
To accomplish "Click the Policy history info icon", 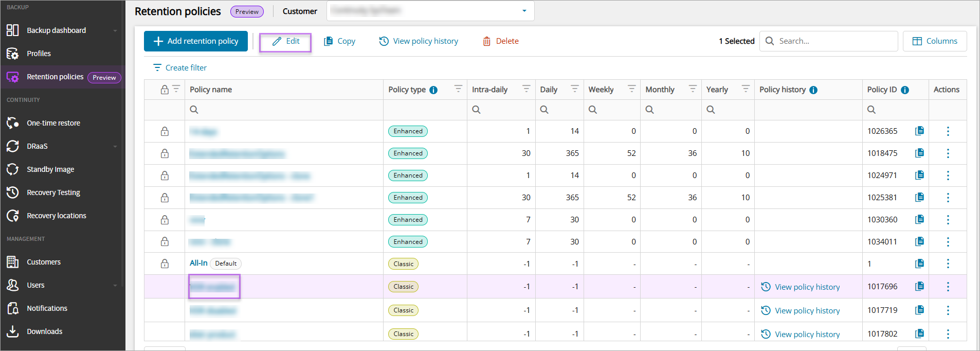I will tap(813, 90).
